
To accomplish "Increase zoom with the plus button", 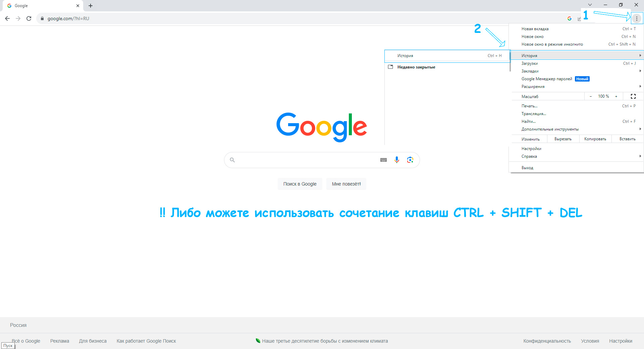I will (616, 96).
